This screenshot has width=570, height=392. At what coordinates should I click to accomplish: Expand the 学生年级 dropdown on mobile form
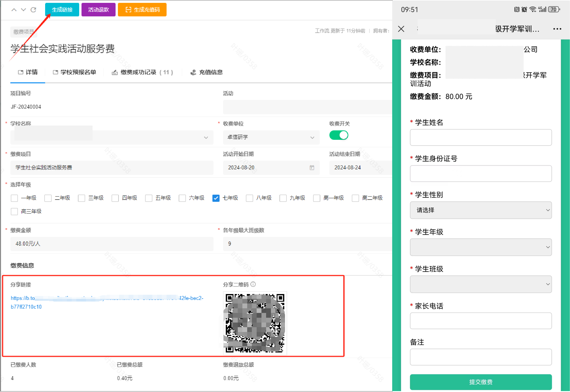pyautogui.click(x=480, y=247)
